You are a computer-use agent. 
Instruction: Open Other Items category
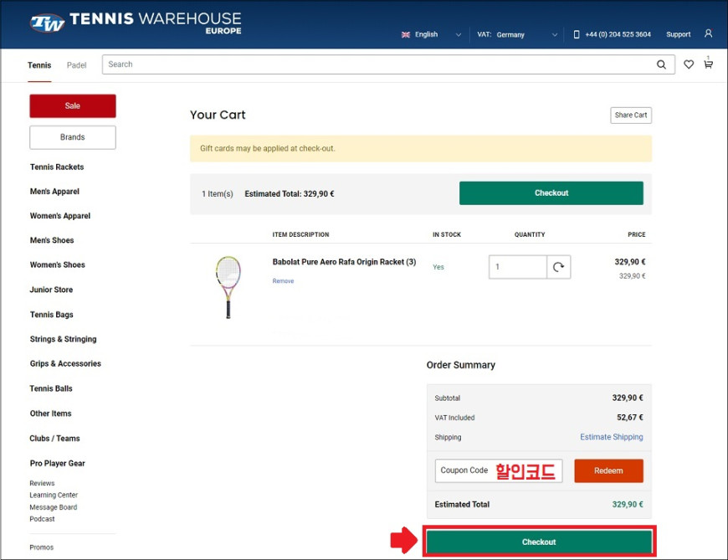[50, 414]
